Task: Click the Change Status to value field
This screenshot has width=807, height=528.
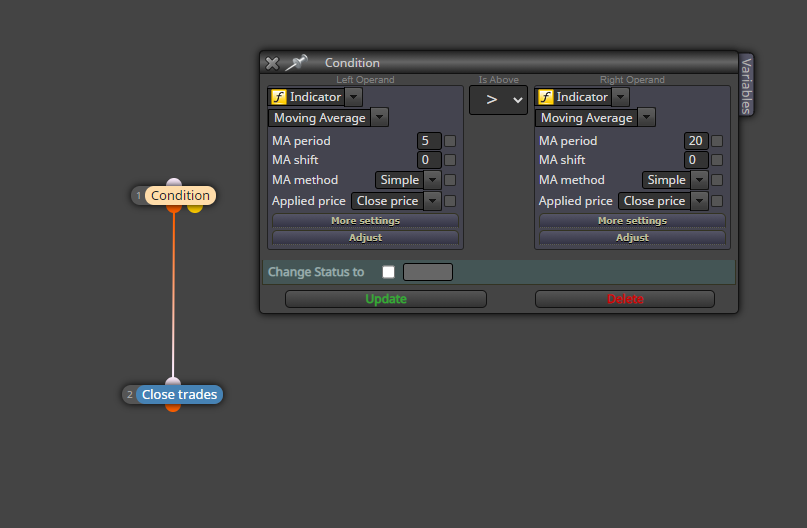Action: coord(428,272)
